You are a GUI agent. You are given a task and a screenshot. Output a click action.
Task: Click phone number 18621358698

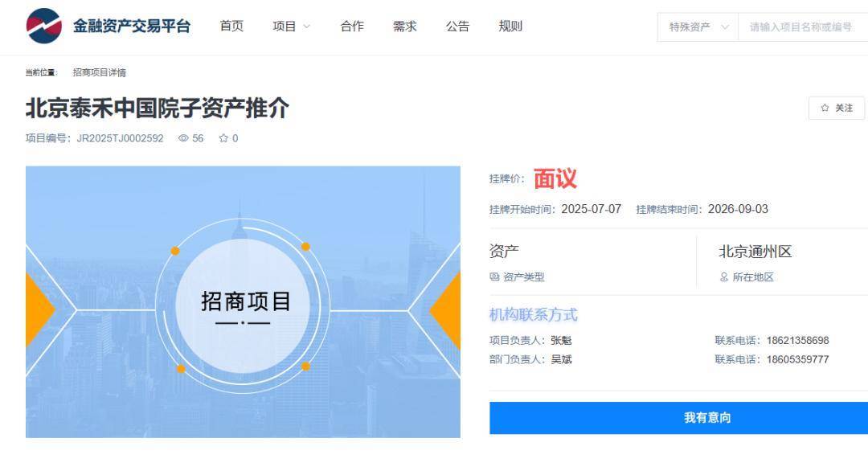(798, 340)
